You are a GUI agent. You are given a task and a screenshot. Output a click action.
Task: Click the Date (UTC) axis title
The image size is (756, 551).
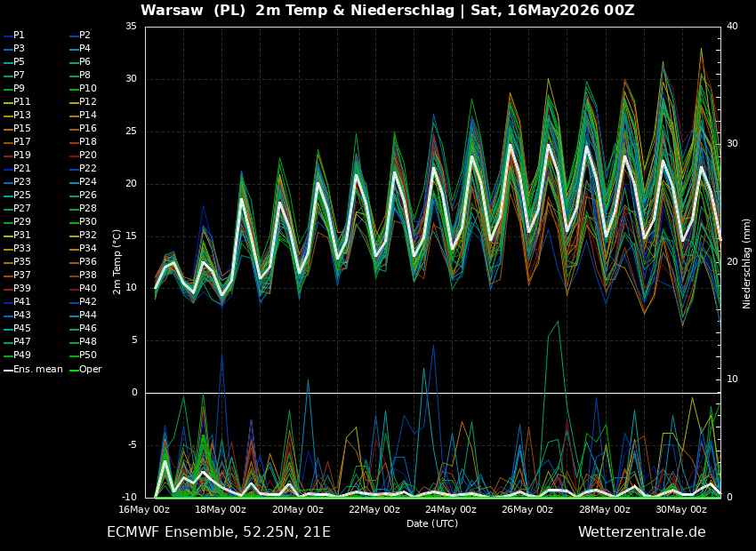tap(432, 523)
